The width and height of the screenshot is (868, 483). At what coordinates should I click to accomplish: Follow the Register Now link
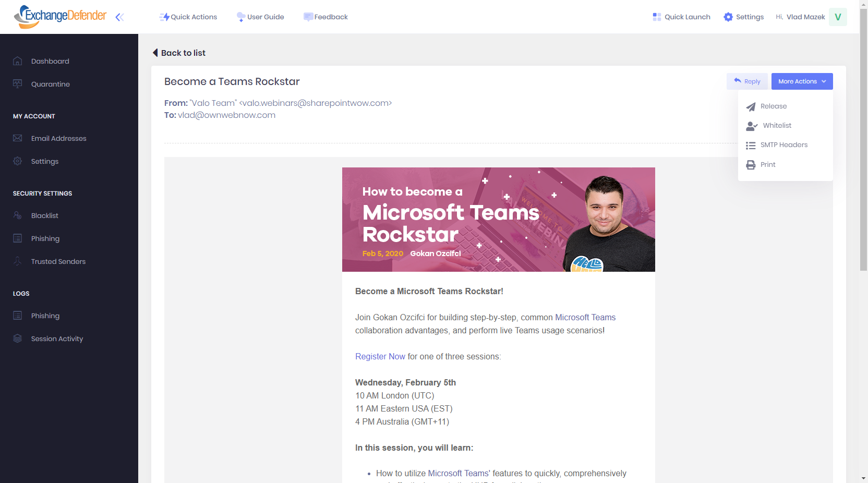click(380, 357)
